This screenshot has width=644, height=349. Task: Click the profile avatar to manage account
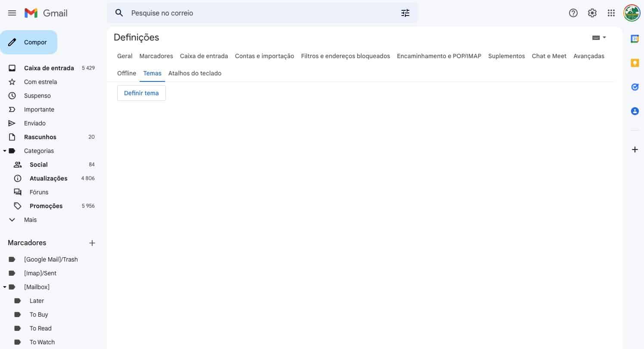coord(632,13)
